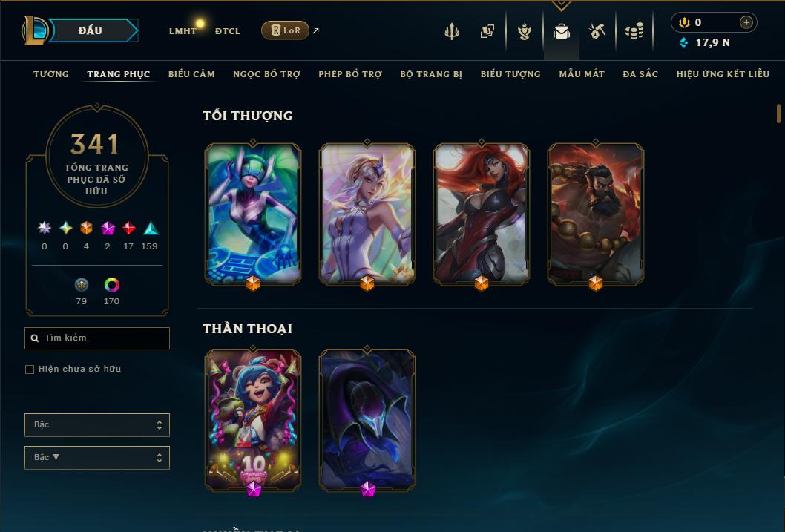Filter by the orange Ultimate gem icon
This screenshot has width=785, height=532.
[x=86, y=229]
